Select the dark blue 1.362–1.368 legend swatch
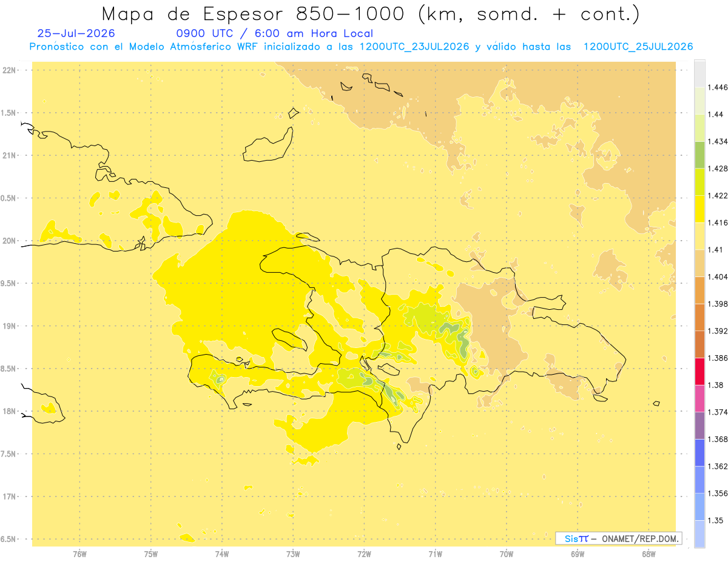728x562 pixels. [699, 452]
